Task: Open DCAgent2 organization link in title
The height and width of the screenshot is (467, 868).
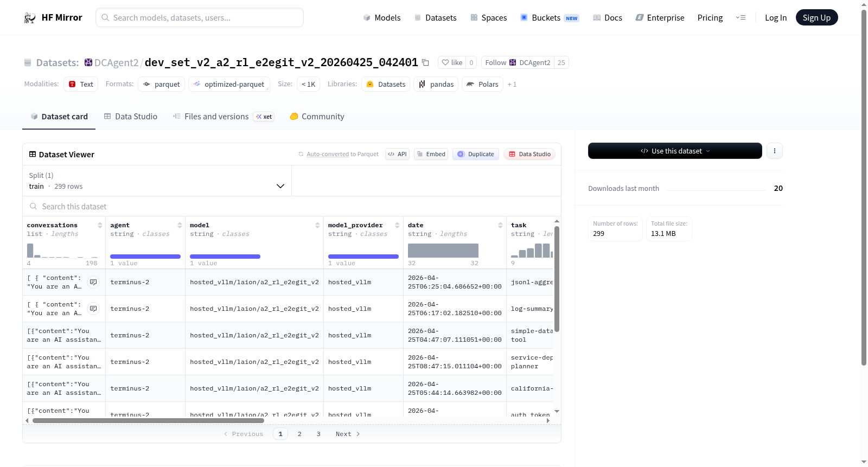Action: 116,63
